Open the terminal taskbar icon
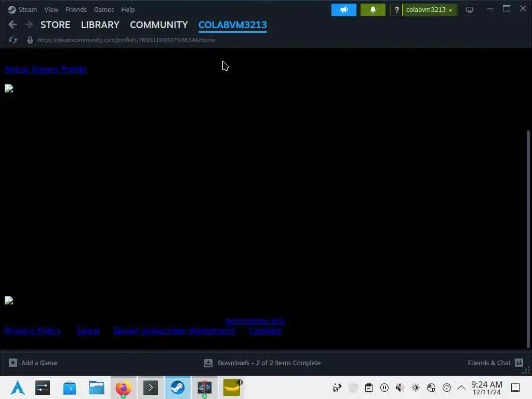Image resolution: width=532 pixels, height=399 pixels. coord(151,388)
